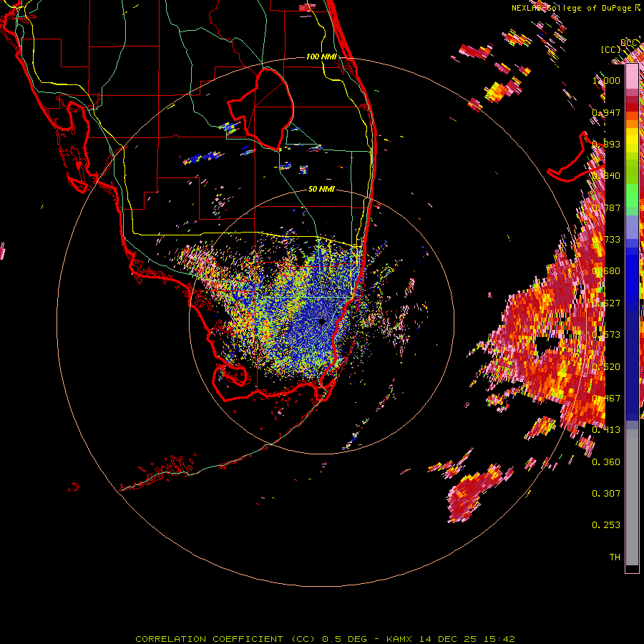This screenshot has height=644, width=644.
Task: Click the "KAMX" radar ID in caption
Action: pos(399,639)
